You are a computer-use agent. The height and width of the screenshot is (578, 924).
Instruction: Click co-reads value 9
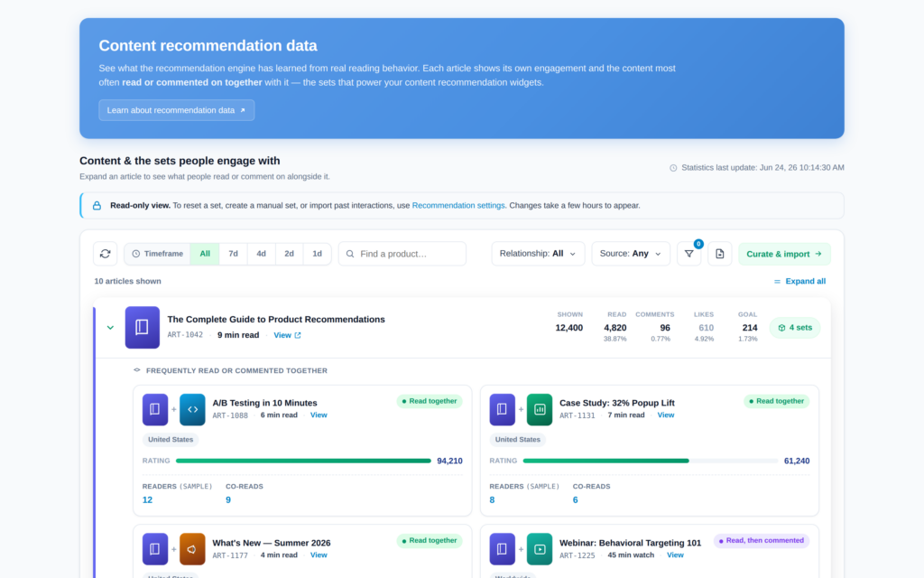228,500
